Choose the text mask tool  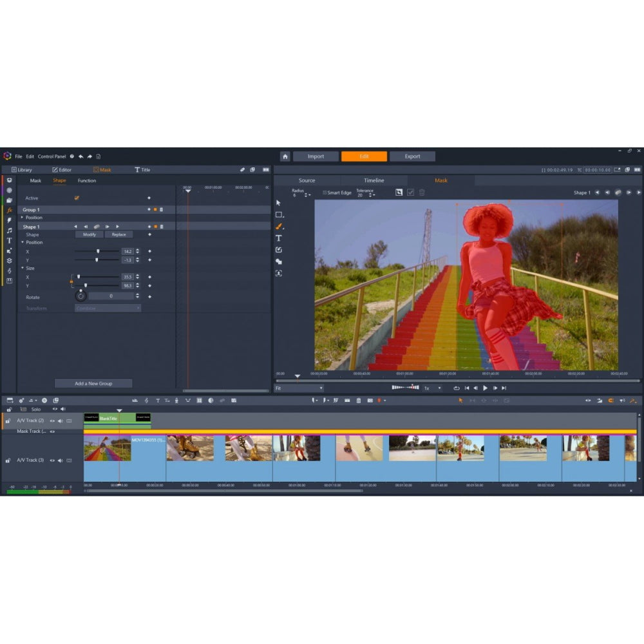point(279,238)
